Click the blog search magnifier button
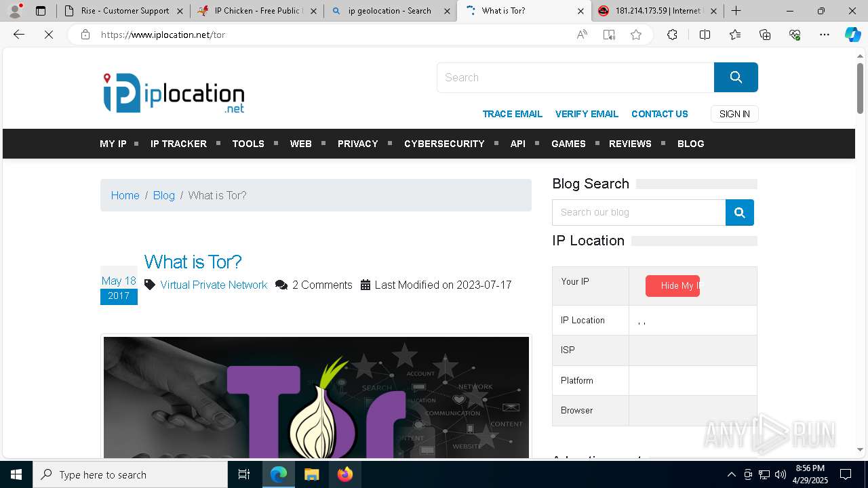Viewport: 868px width, 488px height. click(740, 213)
